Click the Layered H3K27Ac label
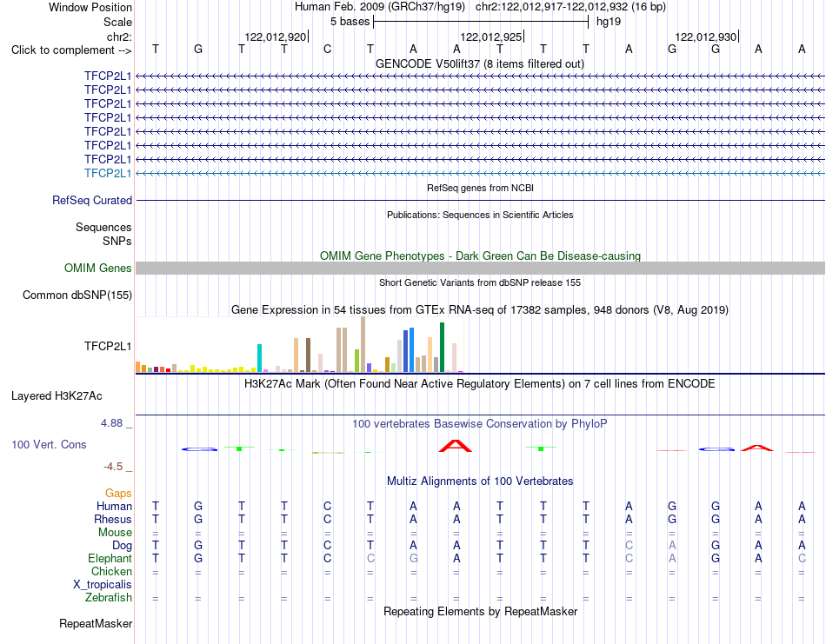 coord(57,396)
